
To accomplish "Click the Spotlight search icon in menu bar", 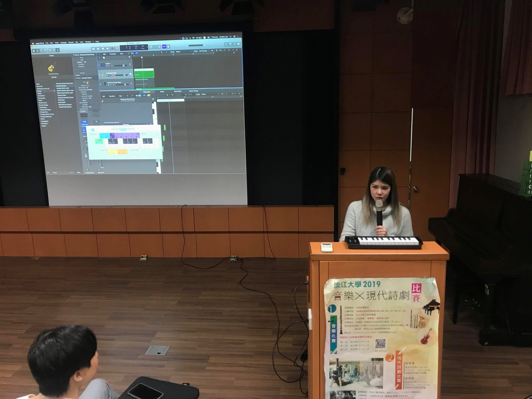I will [x=230, y=37].
